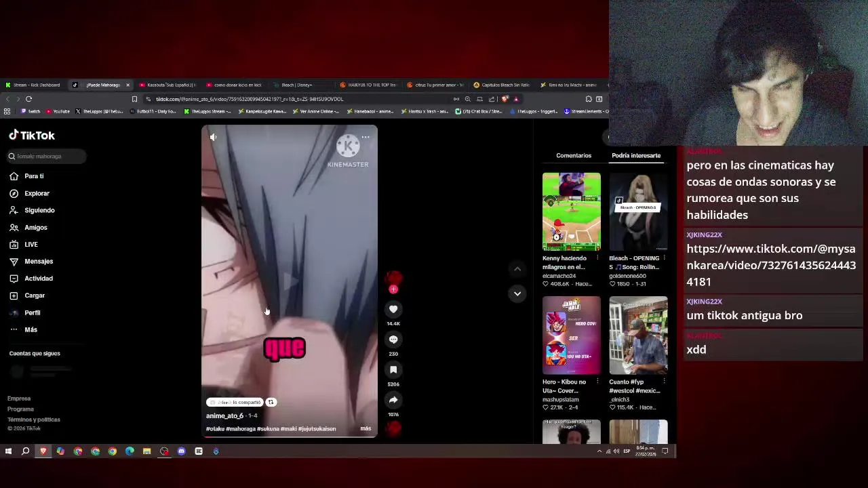Open the Siguiendo feed
This screenshot has height=488, width=868.
pos(39,210)
